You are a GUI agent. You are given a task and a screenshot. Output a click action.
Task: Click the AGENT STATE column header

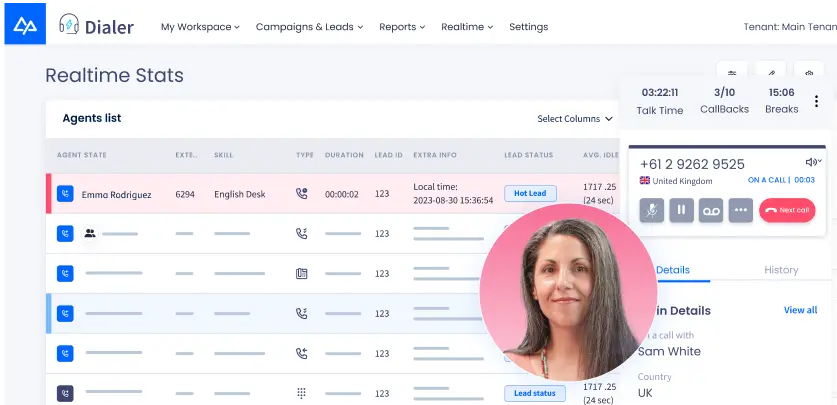tap(82, 155)
